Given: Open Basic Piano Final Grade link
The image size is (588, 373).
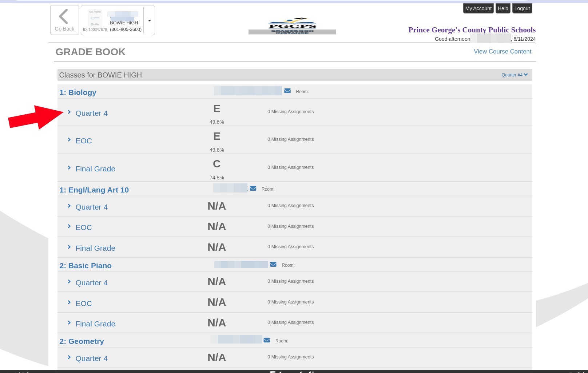Looking at the screenshot, I should pyautogui.click(x=95, y=324).
